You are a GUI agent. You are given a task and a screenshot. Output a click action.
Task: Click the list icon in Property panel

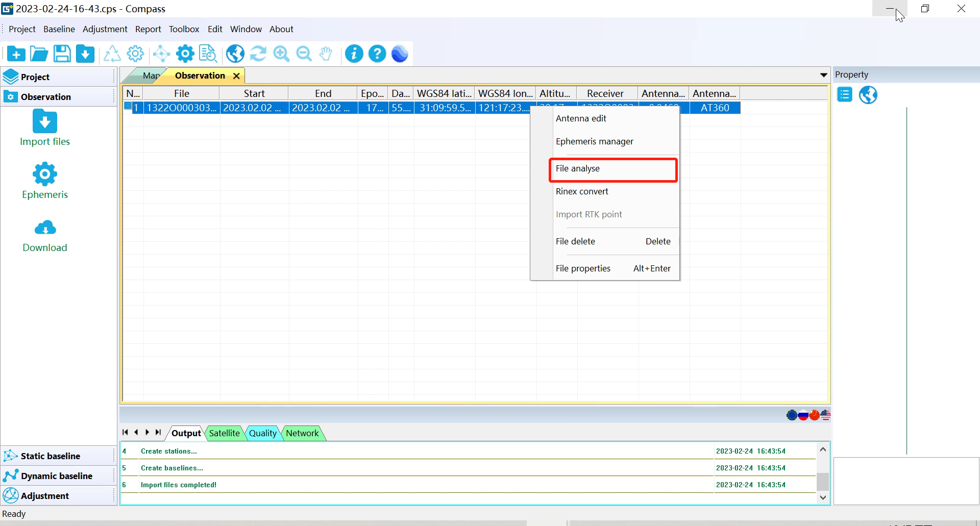pyautogui.click(x=845, y=95)
